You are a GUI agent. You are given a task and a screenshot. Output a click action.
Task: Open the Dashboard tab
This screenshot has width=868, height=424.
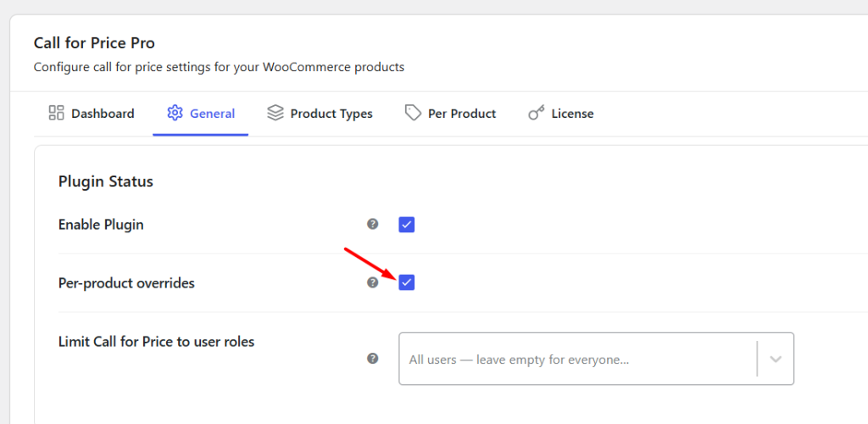[x=92, y=114]
